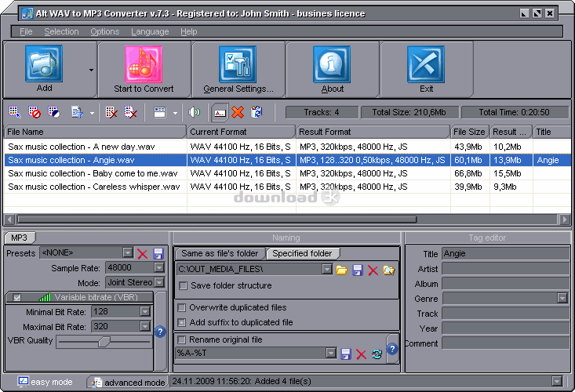Select row Sax music collection - Careless whisper.wav
Image resolution: width=575 pixels, height=392 pixels.
pyautogui.click(x=287, y=187)
